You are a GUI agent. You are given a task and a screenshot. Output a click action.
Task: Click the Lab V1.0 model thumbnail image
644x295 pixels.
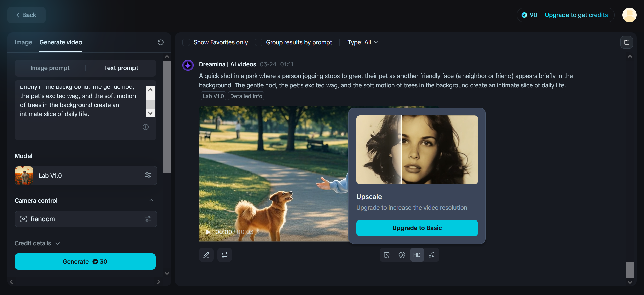24,176
